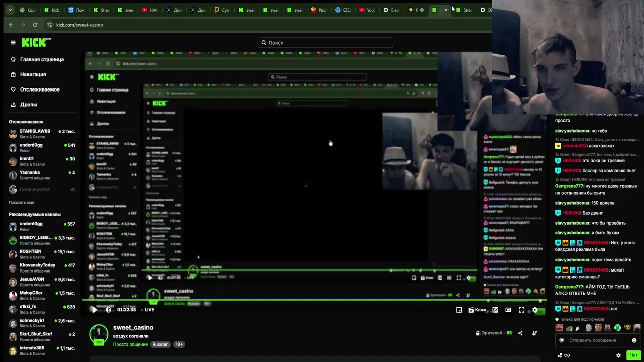Click the Поиск search field

(326, 43)
